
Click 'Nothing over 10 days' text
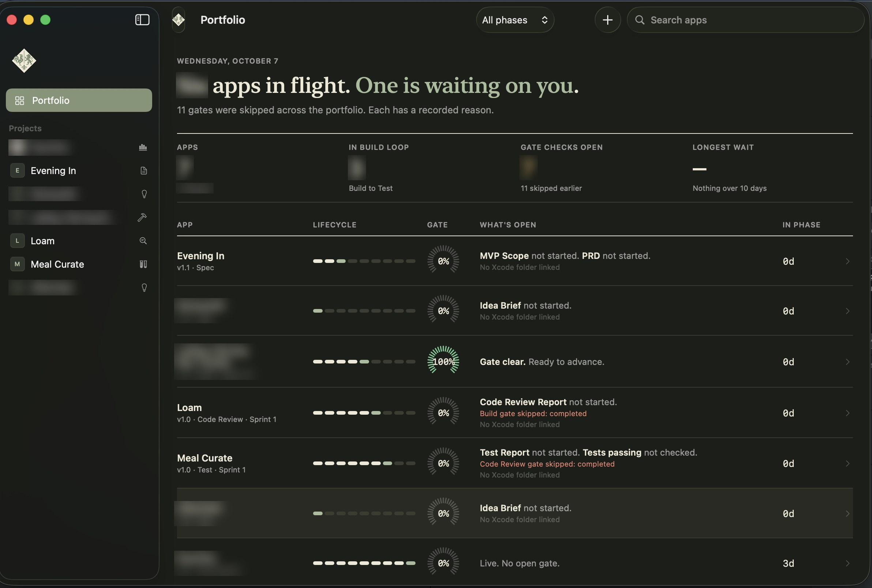pos(729,188)
